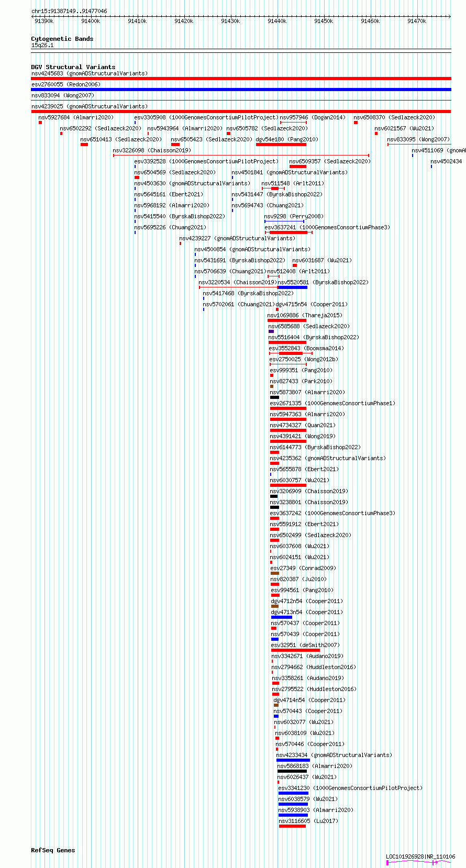
Task: Click nsv833094 (Wong2007) variant label
Action: (63, 95)
